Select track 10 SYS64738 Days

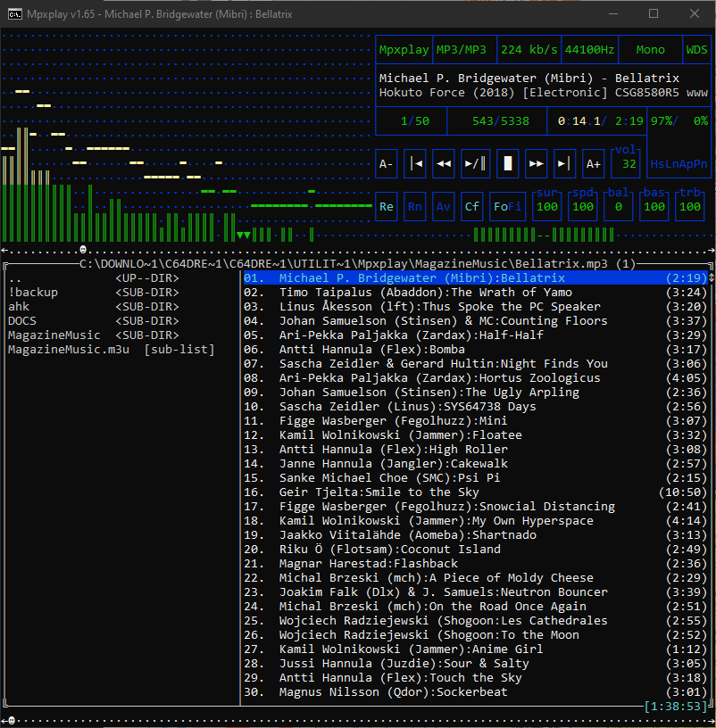pos(475,407)
